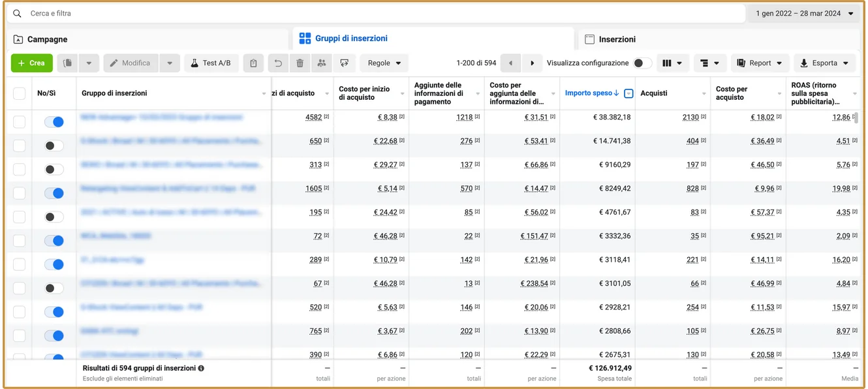Click the € 238,54 cost value

tap(534, 283)
